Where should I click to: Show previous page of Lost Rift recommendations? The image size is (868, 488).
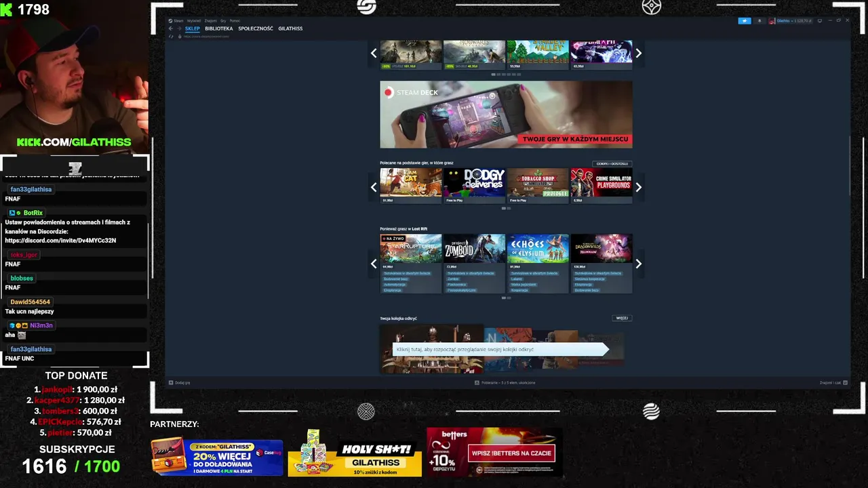(374, 264)
